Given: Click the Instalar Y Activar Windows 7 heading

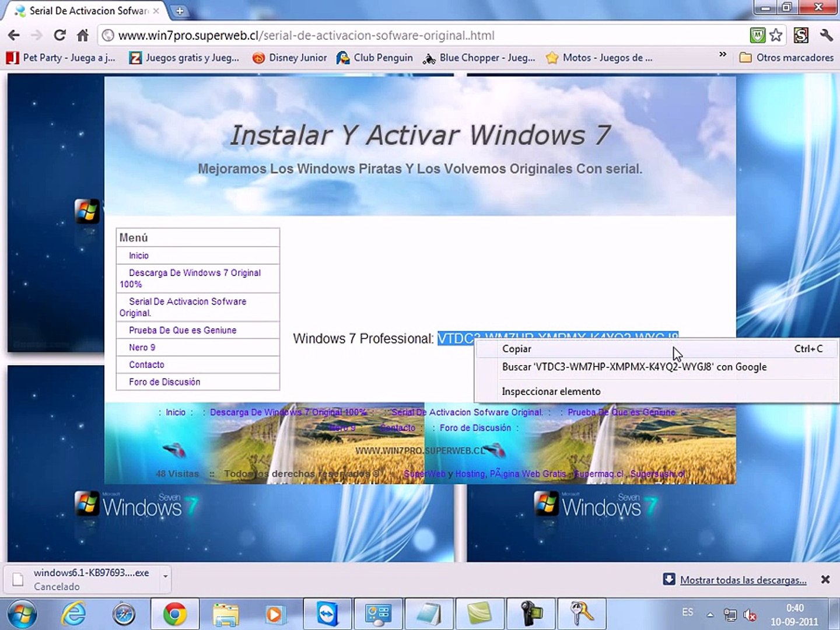Looking at the screenshot, I should pyautogui.click(x=420, y=135).
